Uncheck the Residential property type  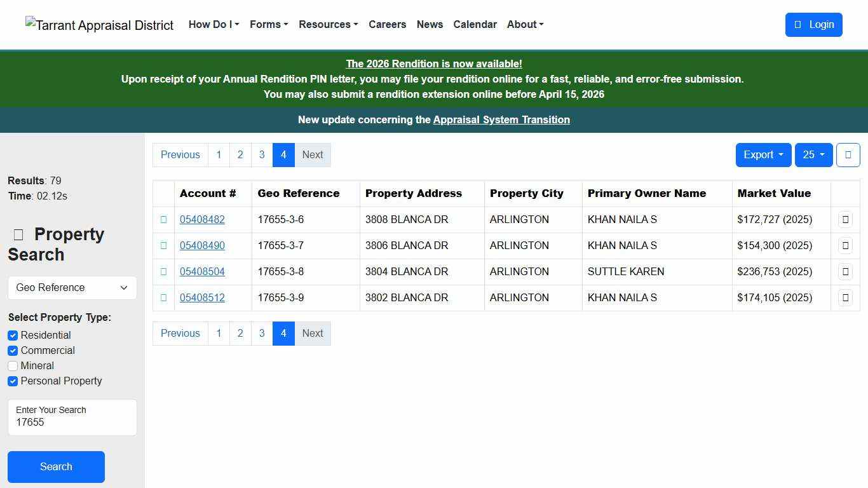[x=13, y=335]
